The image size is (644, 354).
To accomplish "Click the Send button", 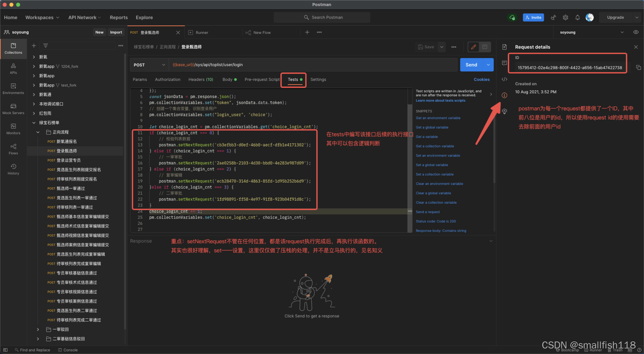I will click(x=471, y=64).
